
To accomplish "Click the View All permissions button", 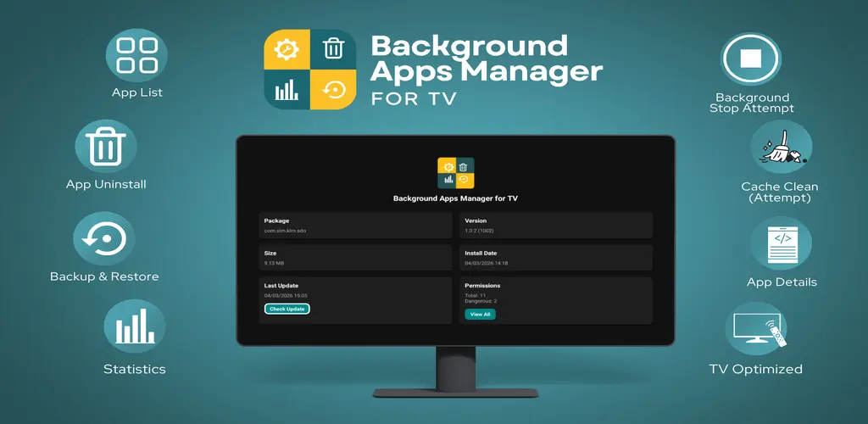I will [x=480, y=315].
